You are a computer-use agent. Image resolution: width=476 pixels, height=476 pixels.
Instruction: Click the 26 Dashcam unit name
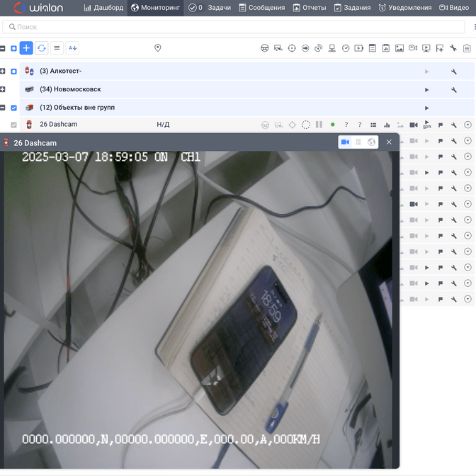coord(59,125)
